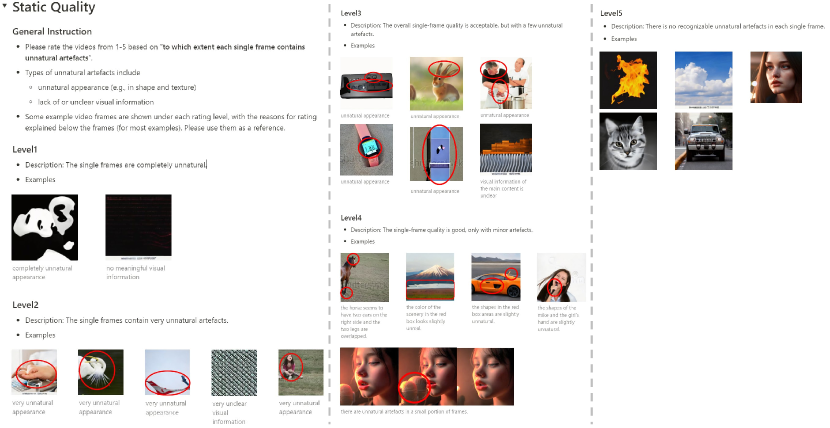Viewport: 830px width, 428px height.
Task: Select the Level5 grayscale cat thumbnail
Action: [x=628, y=141]
